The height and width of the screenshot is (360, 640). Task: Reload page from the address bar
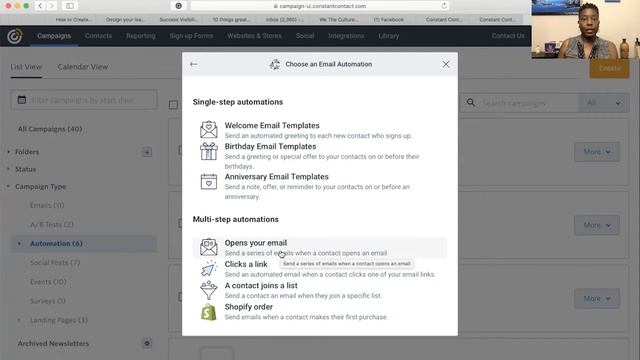(444, 6)
